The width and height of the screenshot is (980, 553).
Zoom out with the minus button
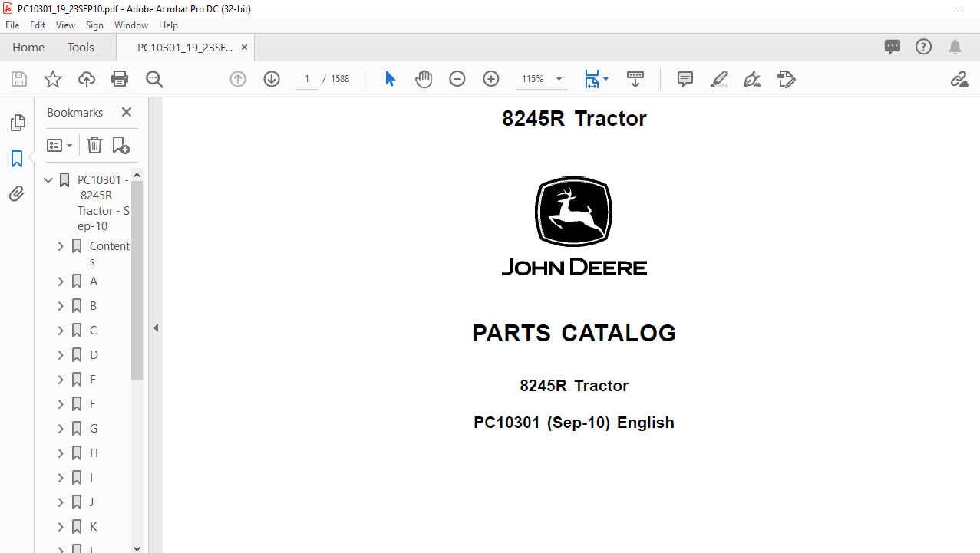[x=457, y=79]
